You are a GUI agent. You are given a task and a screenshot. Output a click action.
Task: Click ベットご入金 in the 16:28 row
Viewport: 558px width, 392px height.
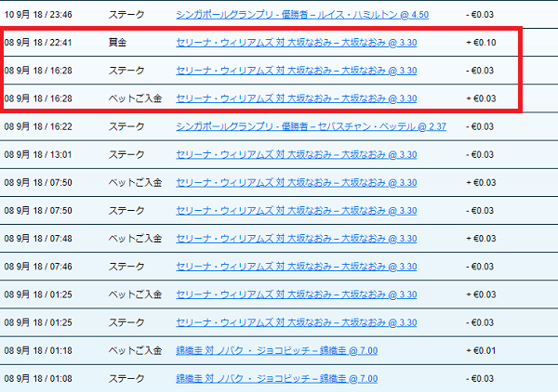(135, 98)
